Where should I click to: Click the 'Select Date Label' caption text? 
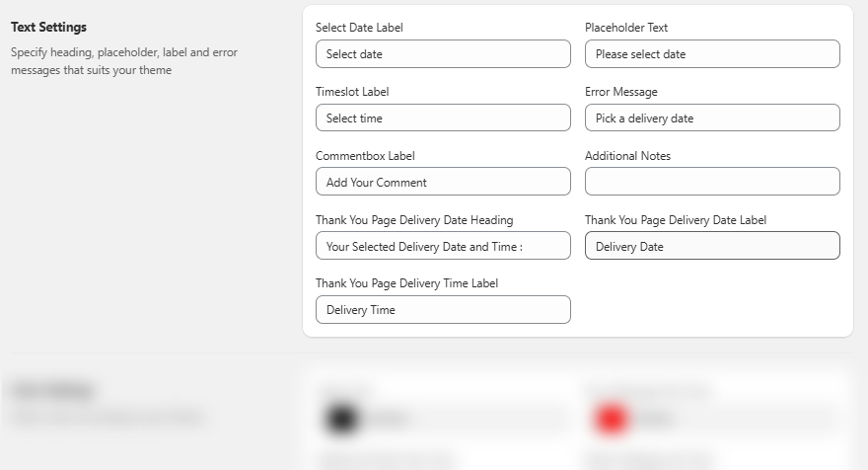(359, 28)
